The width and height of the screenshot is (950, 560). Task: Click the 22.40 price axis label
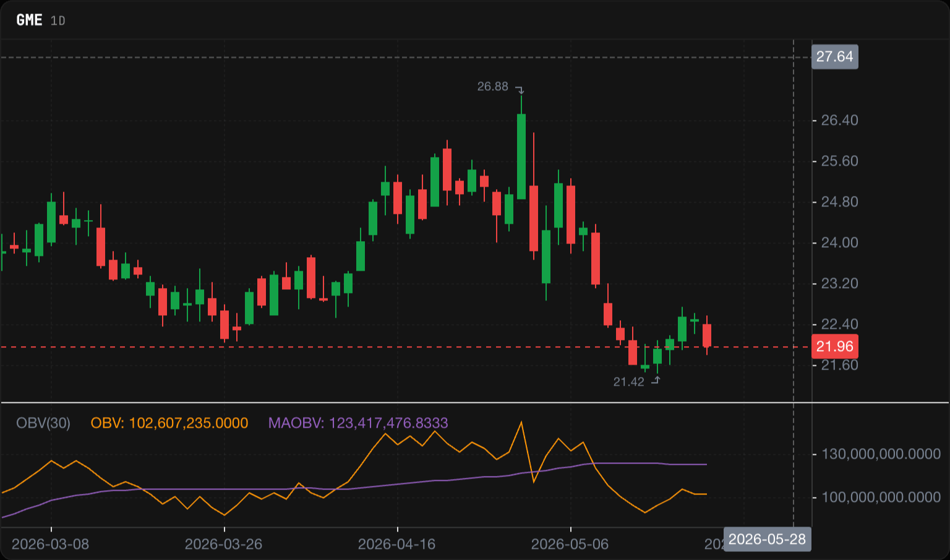[x=839, y=325]
